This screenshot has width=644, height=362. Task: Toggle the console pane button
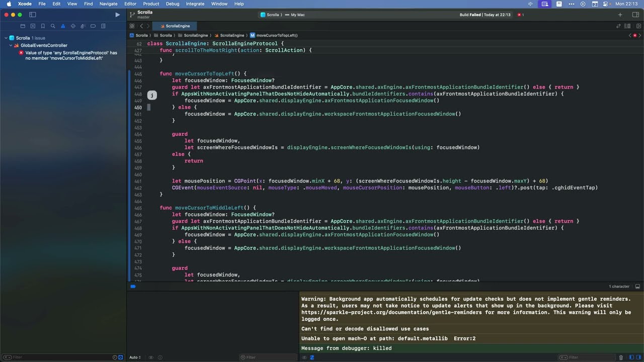click(638, 357)
